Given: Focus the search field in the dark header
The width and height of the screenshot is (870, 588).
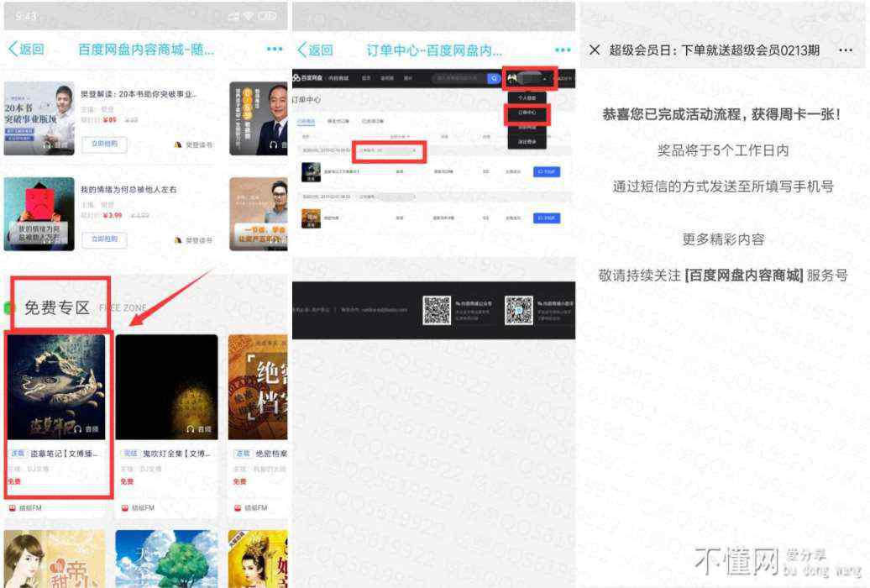Looking at the screenshot, I should (459, 79).
